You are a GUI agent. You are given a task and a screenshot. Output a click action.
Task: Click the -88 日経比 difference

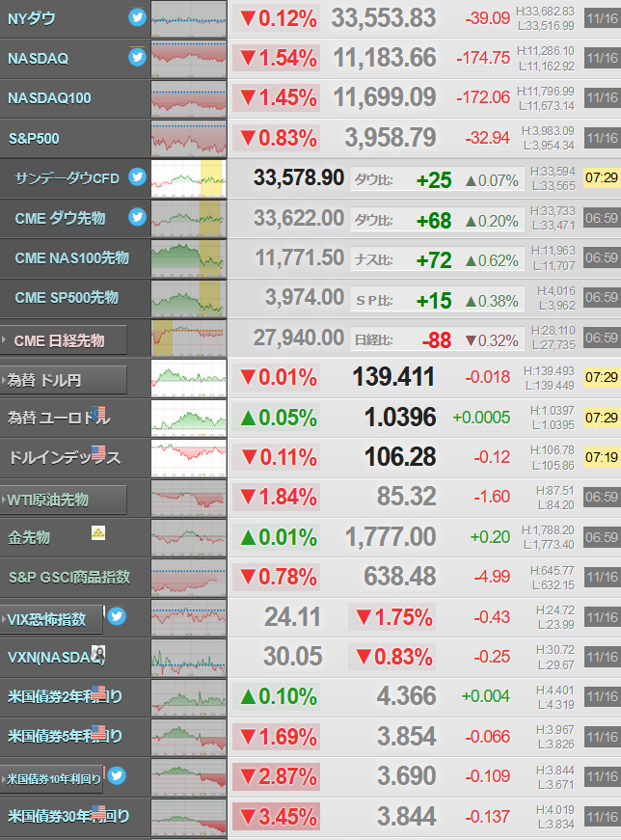pyautogui.click(x=437, y=340)
